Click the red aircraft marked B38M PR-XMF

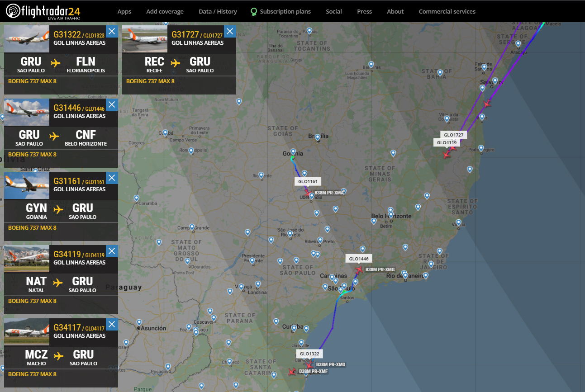pyautogui.click(x=292, y=372)
